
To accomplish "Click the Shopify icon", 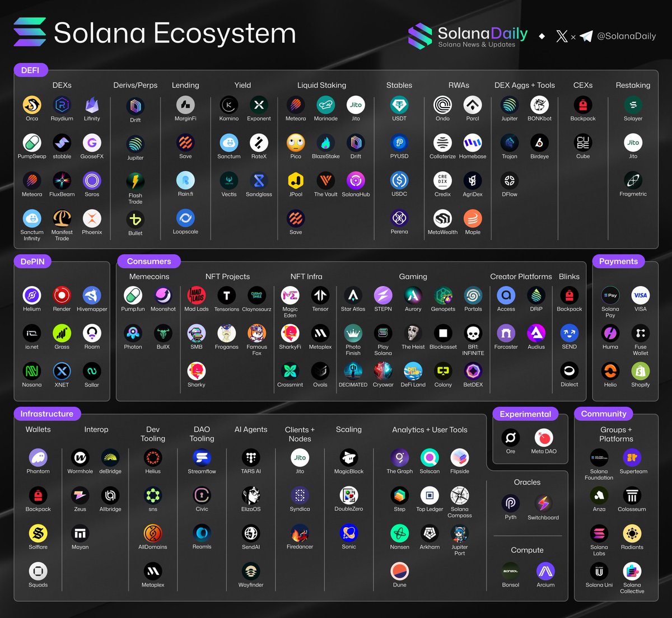I will [640, 371].
